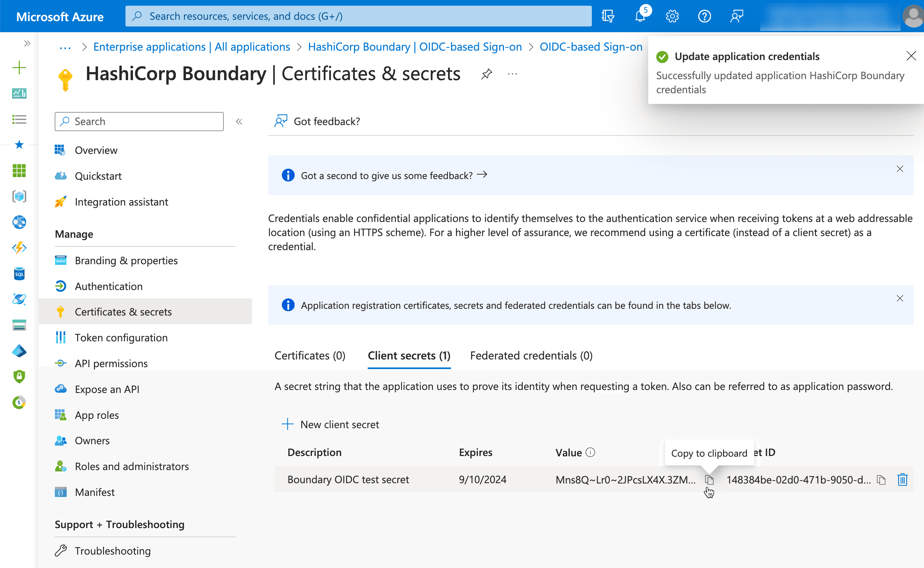Copy the secret Value to clipboard
The image size is (924, 568).
pos(709,480)
